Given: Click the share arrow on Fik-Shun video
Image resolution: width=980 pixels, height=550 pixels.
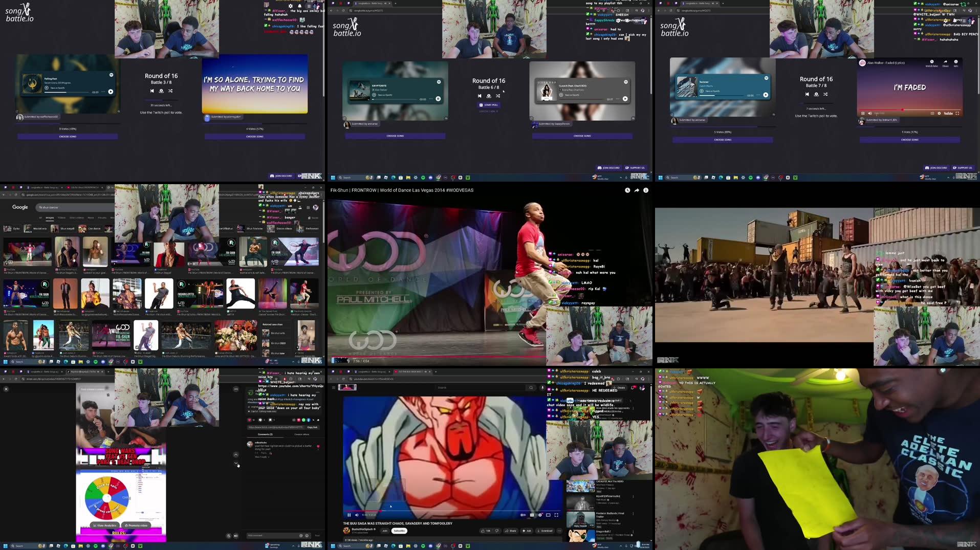Looking at the screenshot, I should pos(637,190).
